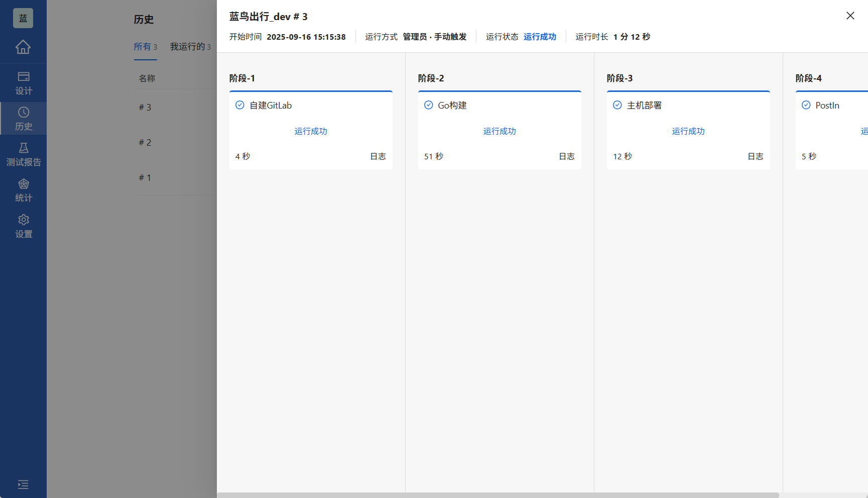Click the 自建GitLab task name

pos(271,106)
